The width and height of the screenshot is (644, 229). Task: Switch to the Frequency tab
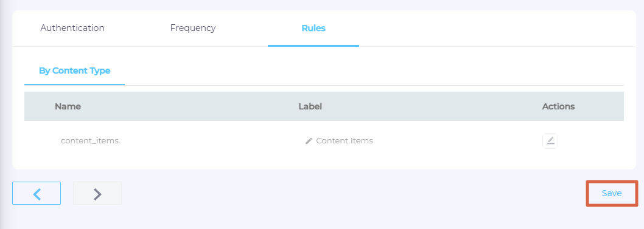click(x=193, y=28)
